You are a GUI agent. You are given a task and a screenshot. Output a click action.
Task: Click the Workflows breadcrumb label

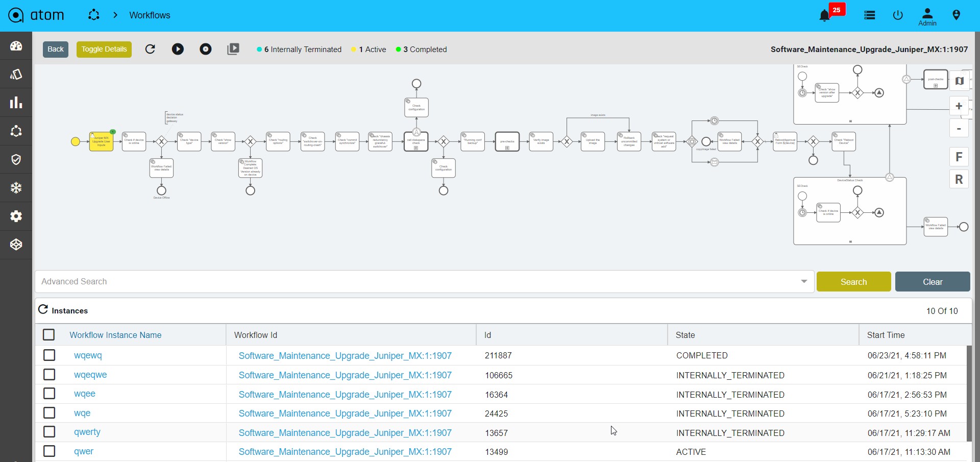(x=150, y=15)
